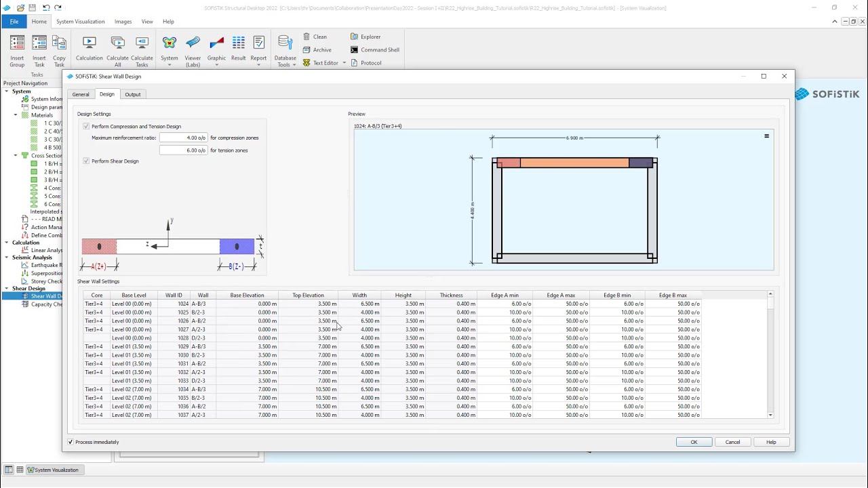Click the Wall ID column header
Image resolution: width=868 pixels, height=488 pixels.
point(174,296)
